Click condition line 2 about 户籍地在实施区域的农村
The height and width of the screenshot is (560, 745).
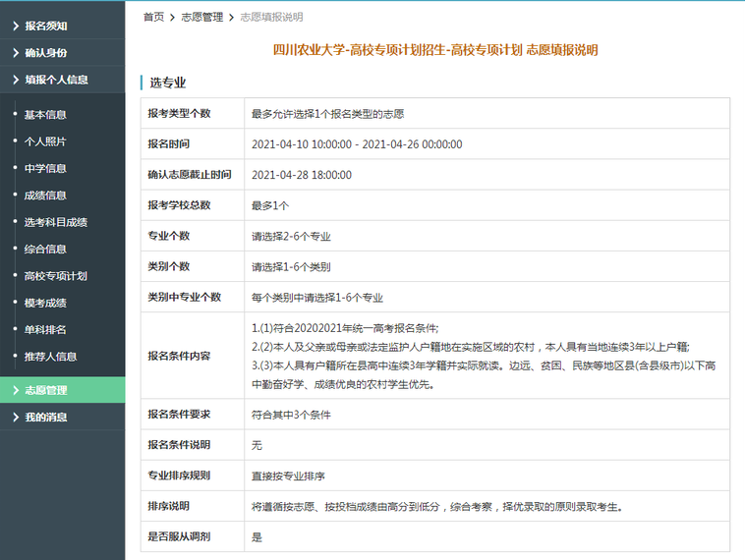point(471,347)
